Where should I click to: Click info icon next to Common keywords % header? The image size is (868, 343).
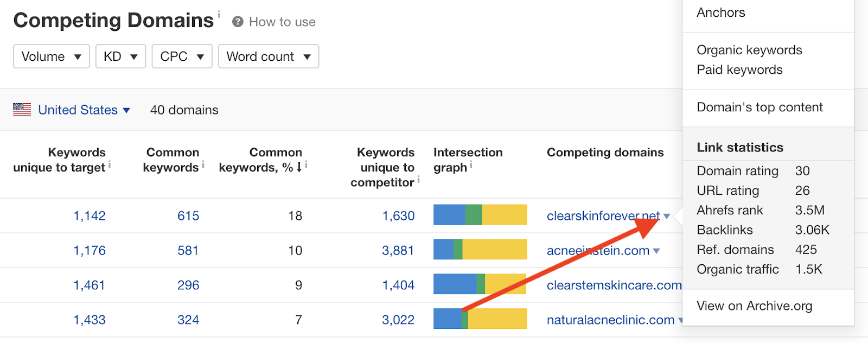coord(306,164)
